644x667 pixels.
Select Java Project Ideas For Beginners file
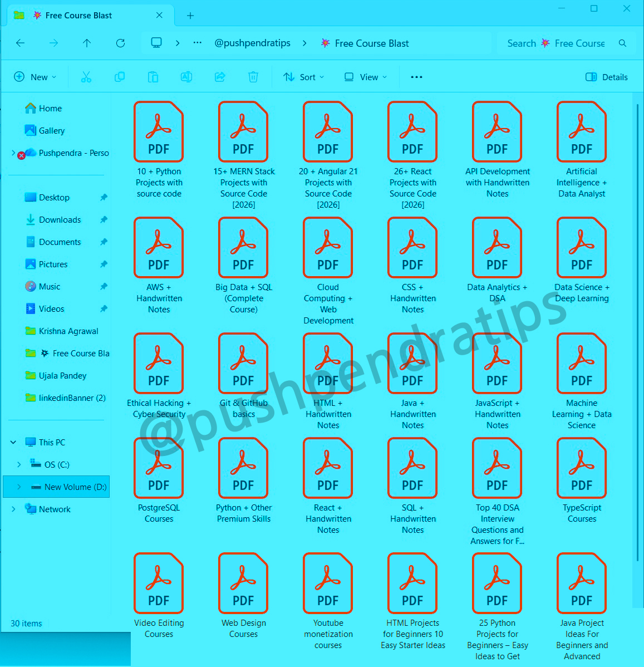coord(582,607)
